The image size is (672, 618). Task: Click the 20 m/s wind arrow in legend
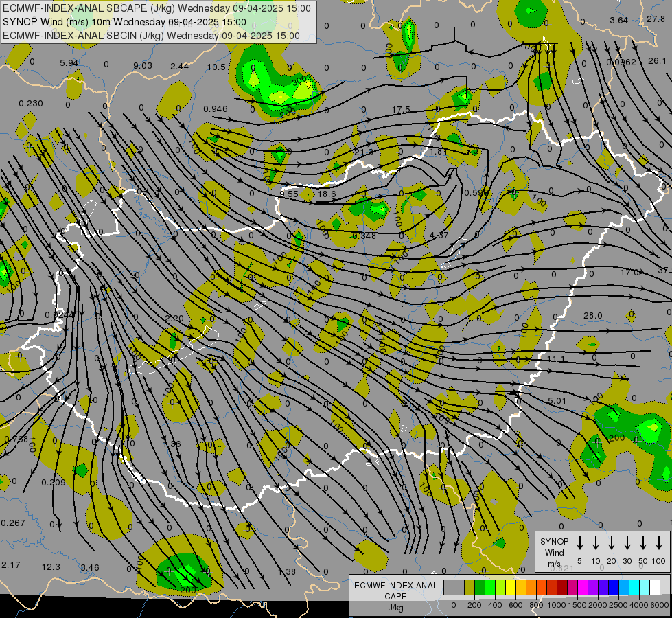[x=612, y=542]
